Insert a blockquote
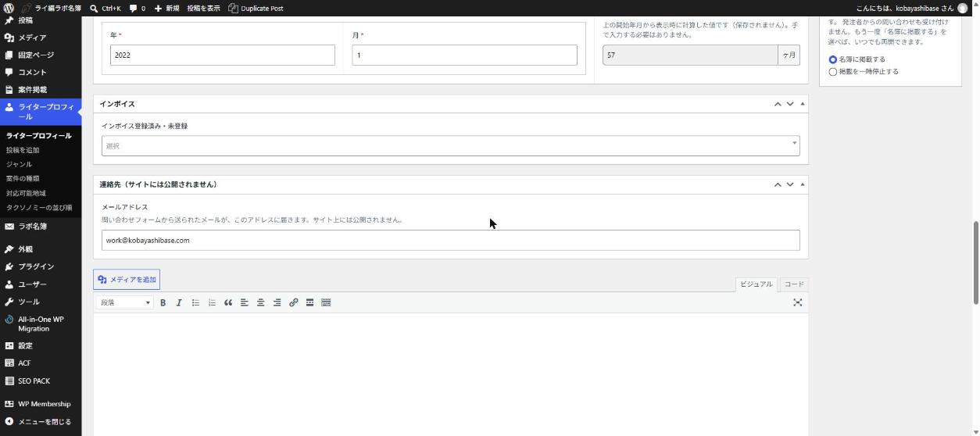Screen dimensions: 980x436 tap(228, 302)
